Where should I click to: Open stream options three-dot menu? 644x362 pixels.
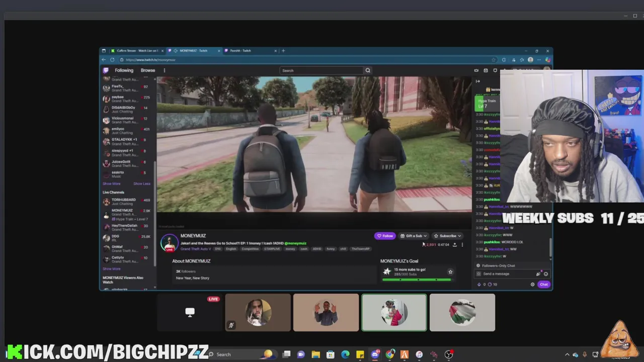[x=462, y=245]
